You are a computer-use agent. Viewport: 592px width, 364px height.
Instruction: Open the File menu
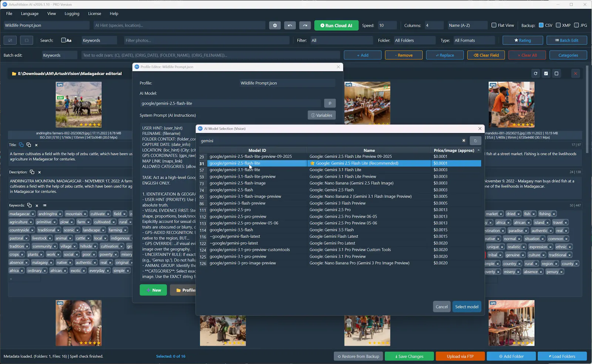9,14
